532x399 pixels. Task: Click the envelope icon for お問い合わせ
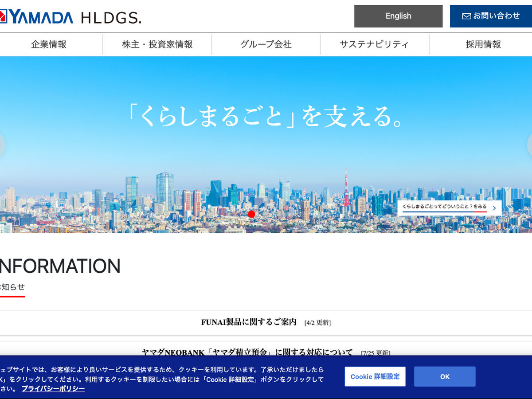(x=466, y=16)
